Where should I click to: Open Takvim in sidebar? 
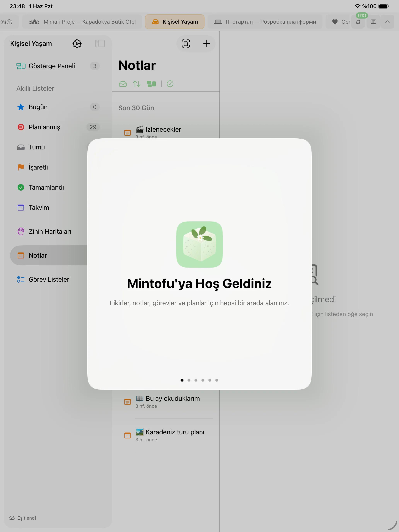coord(49,207)
